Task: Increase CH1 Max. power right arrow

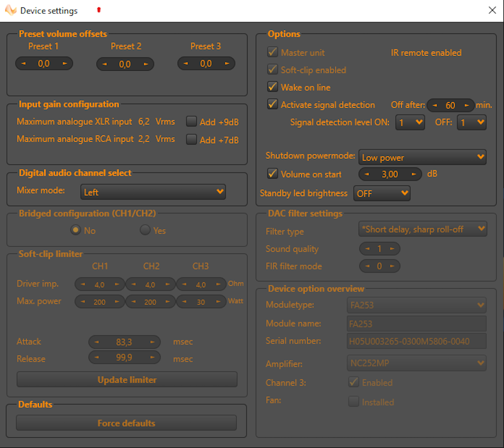Action: [117, 302]
